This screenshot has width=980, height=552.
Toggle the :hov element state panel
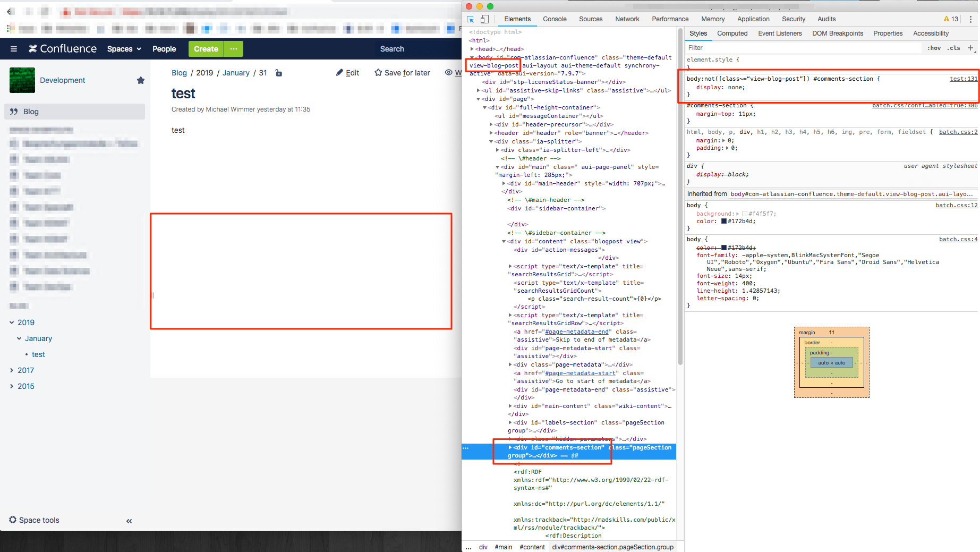(x=934, y=48)
